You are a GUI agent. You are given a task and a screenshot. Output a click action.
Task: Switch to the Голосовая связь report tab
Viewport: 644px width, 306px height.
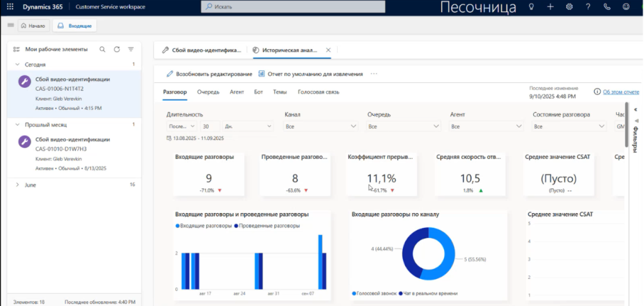[318, 92]
